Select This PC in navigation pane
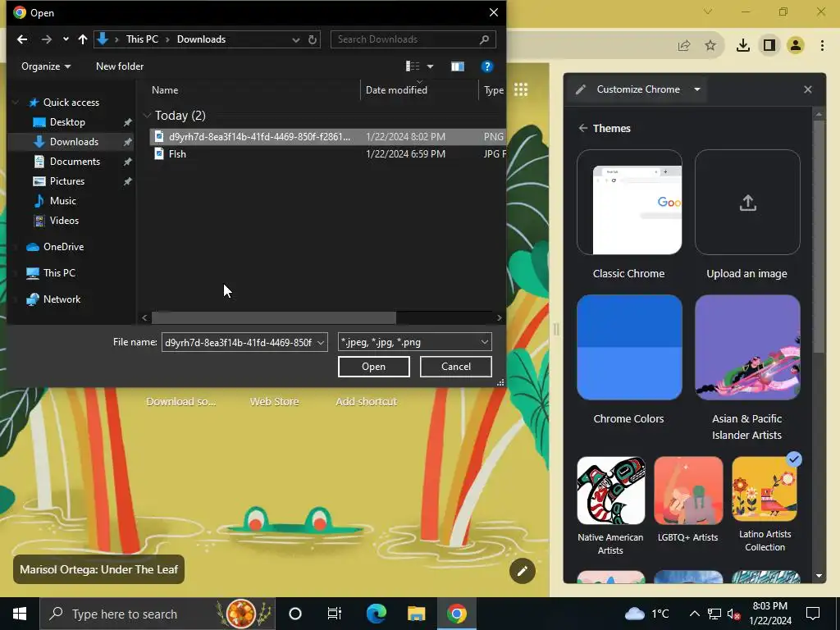The width and height of the screenshot is (840, 630). [59, 272]
